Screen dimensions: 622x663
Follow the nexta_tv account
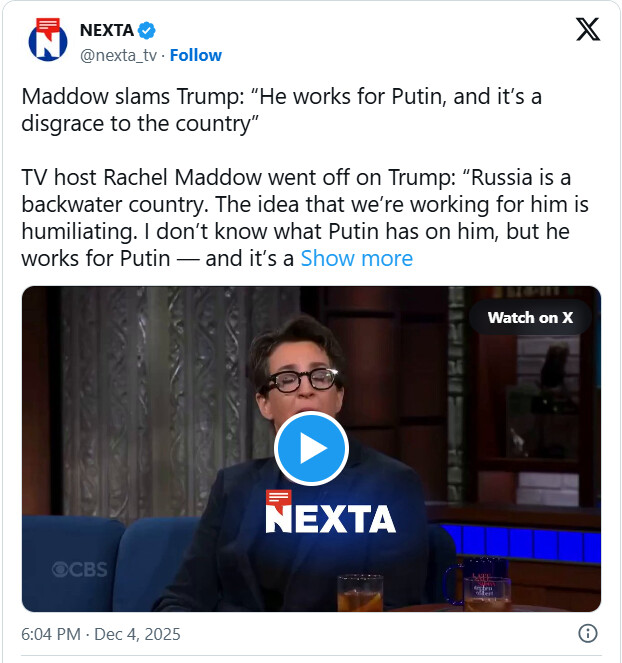pos(196,55)
